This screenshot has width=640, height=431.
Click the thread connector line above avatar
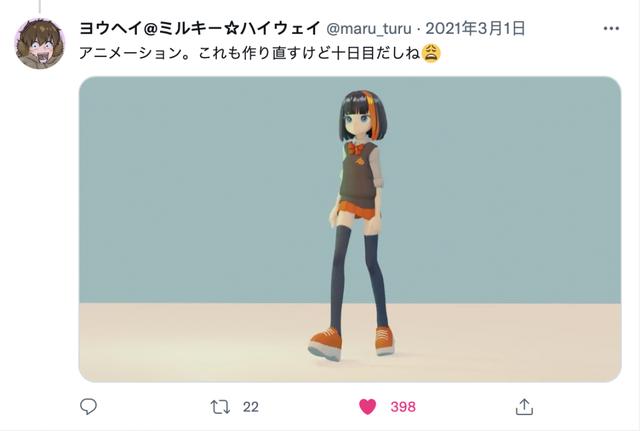point(40,6)
